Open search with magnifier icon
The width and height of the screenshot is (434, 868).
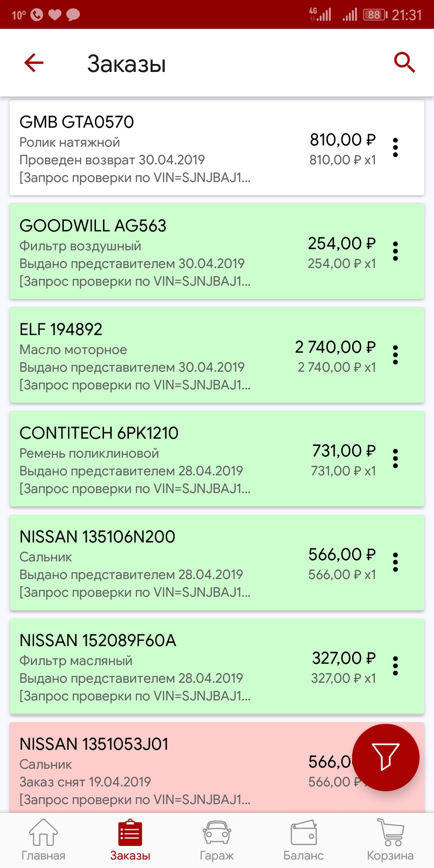click(x=404, y=62)
